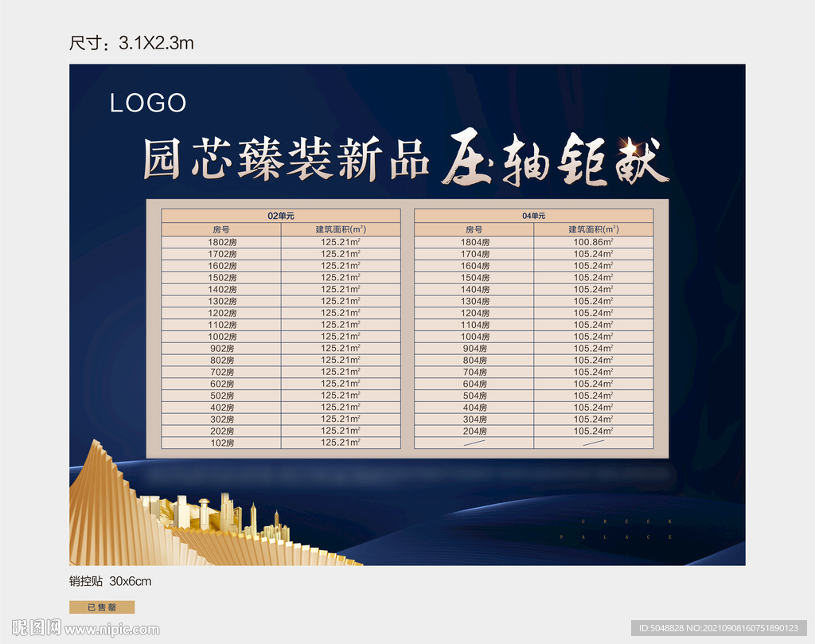This screenshot has height=644, width=815.
Task: Select room cell 102房
Action: click(x=222, y=443)
